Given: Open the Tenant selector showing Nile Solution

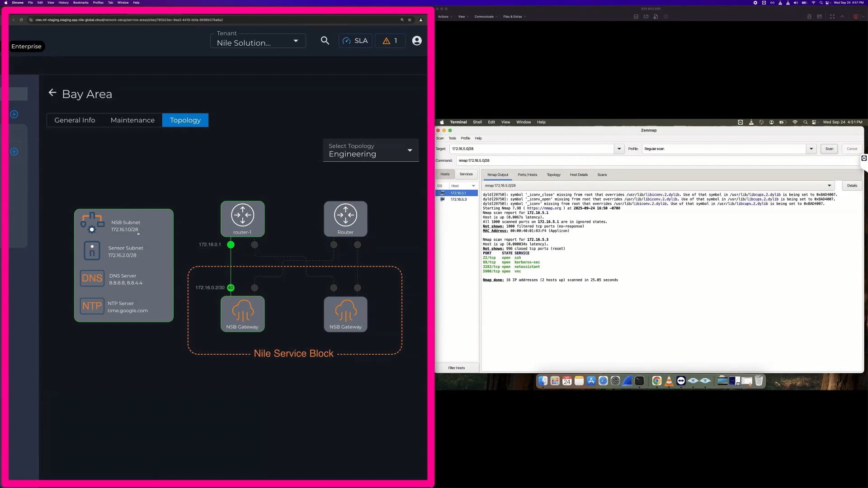Looking at the screenshot, I should pos(257,41).
